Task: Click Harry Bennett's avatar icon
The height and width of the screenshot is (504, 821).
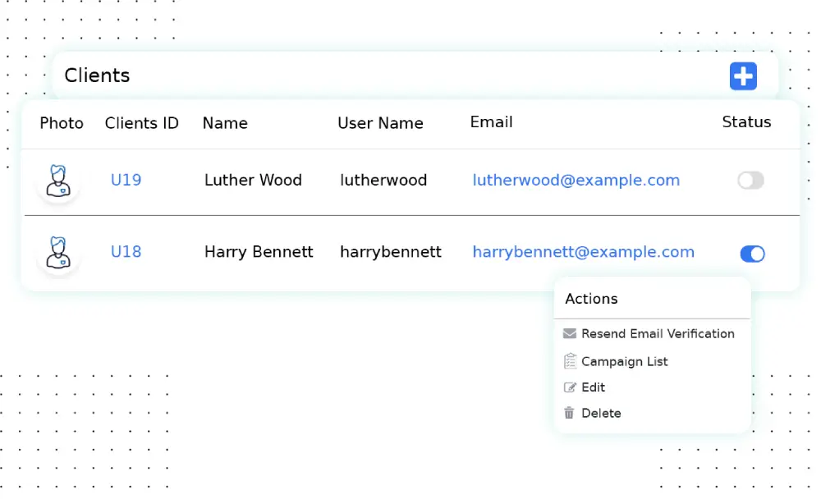Action: point(58,252)
